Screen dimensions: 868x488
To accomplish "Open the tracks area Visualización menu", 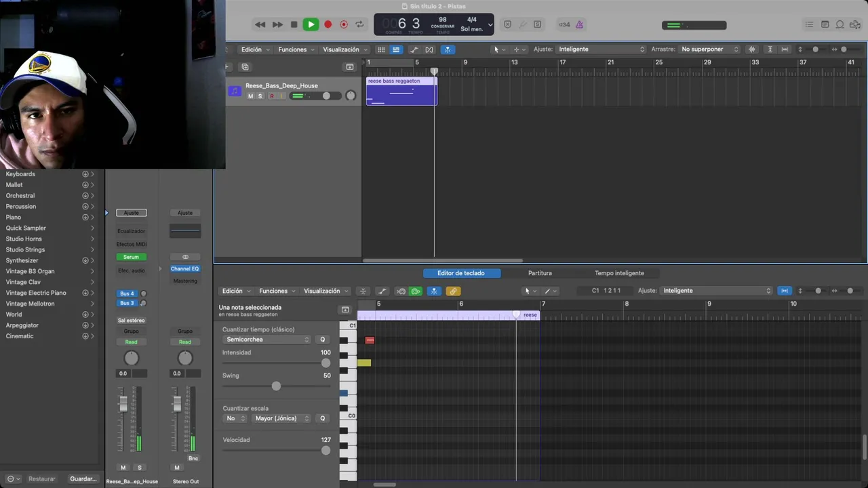I will click(345, 49).
